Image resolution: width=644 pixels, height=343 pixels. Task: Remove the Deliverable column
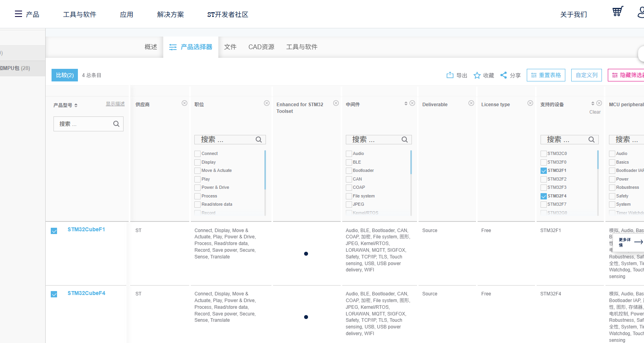[471, 103]
